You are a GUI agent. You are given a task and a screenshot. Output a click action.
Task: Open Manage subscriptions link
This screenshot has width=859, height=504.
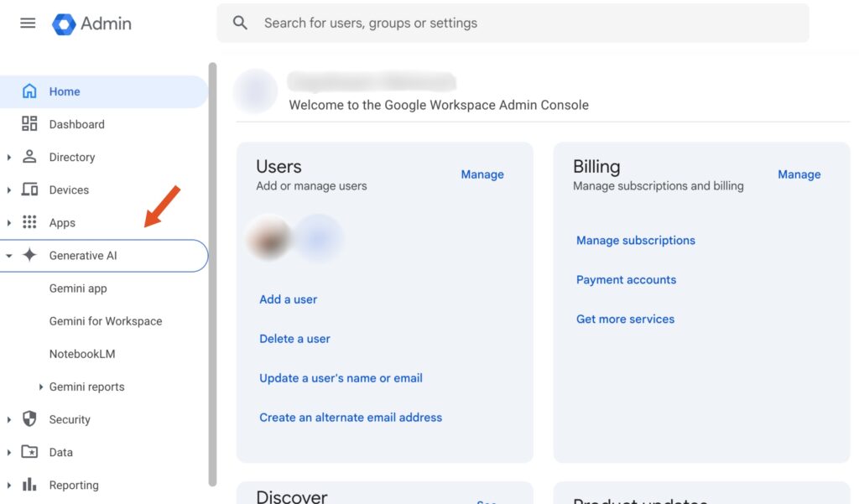pos(636,241)
